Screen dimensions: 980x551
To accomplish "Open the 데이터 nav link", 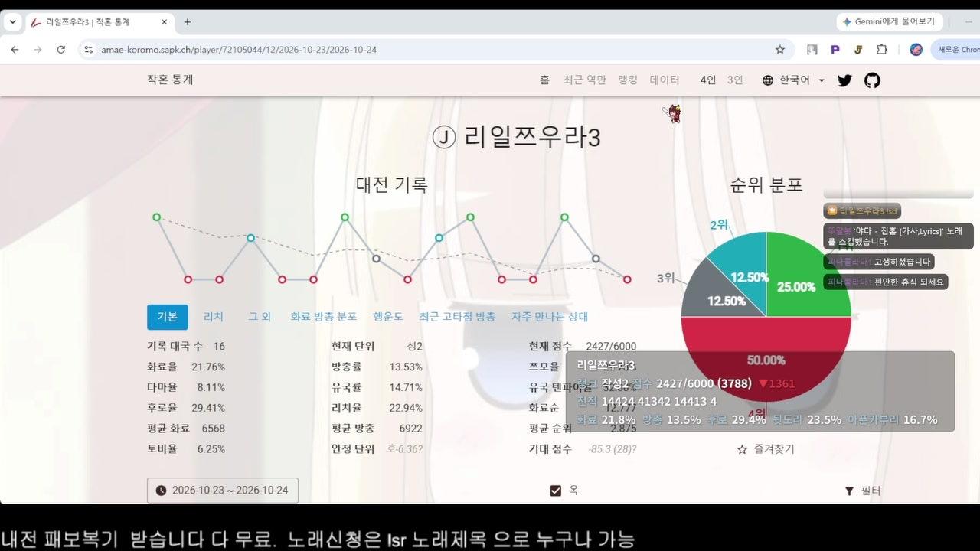I will click(x=665, y=80).
